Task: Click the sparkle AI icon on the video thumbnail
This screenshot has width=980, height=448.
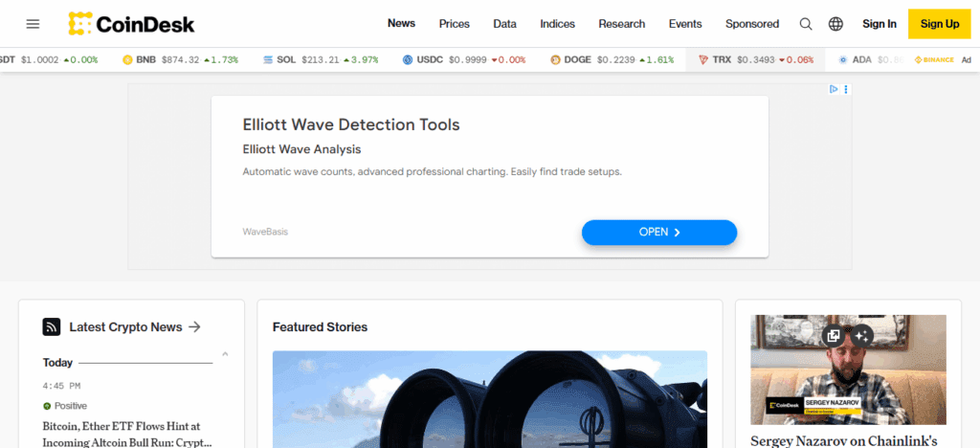Action: tap(862, 336)
